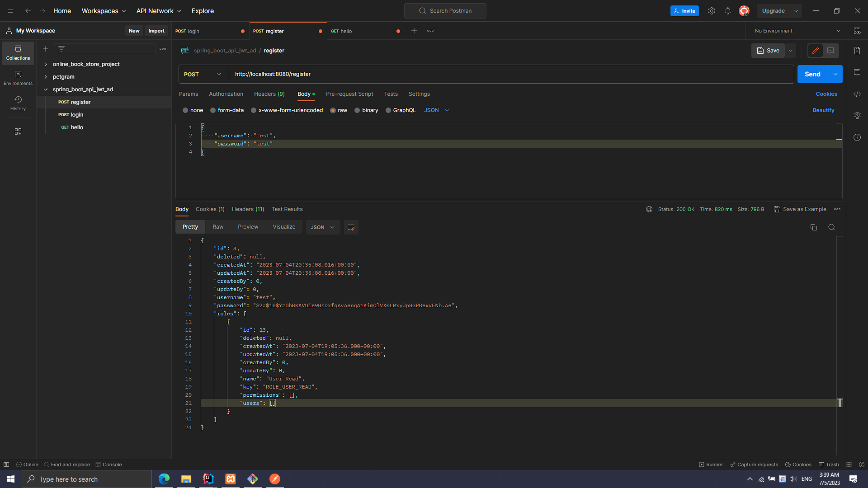
Task: Open Microsoft Edge from the taskbar
Action: [164, 479]
